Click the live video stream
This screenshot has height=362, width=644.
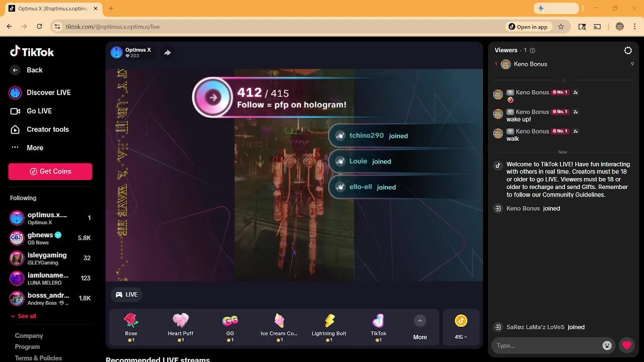294,175
